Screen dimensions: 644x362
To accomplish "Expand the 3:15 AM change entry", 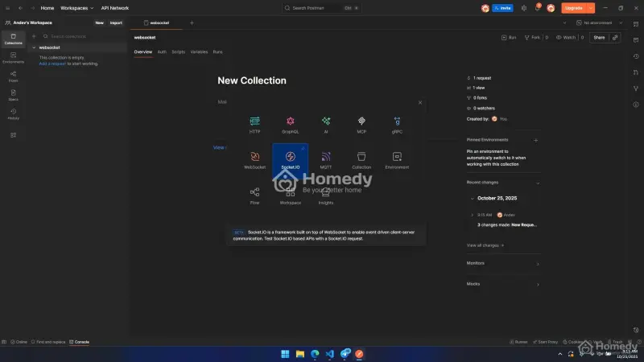I will click(472, 215).
